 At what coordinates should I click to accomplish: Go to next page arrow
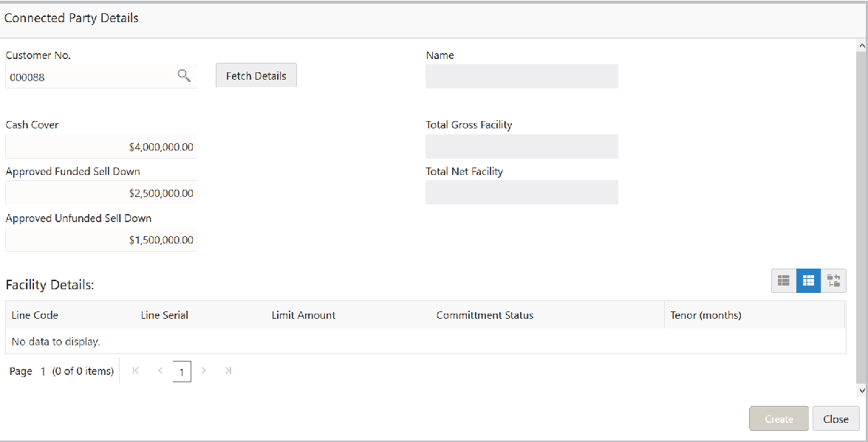click(x=204, y=370)
